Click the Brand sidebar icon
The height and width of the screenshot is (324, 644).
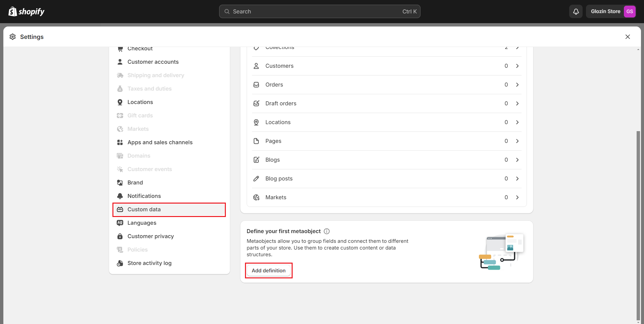(x=120, y=182)
